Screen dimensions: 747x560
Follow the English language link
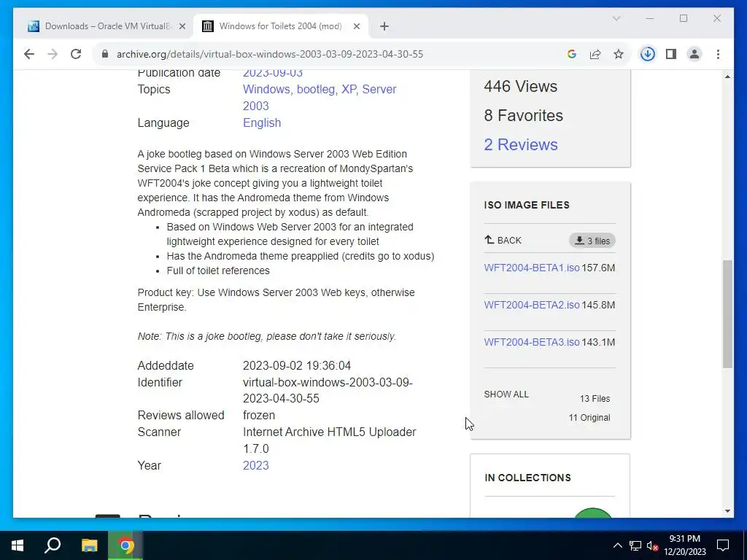click(262, 122)
